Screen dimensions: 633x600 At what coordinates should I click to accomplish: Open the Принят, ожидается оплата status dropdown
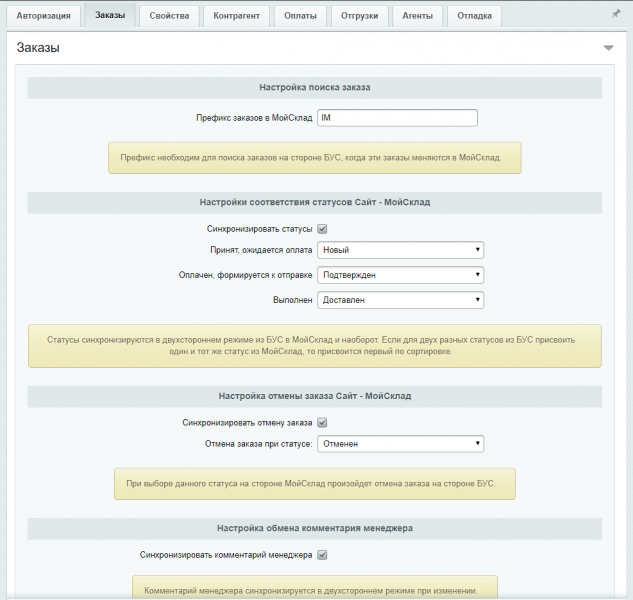click(x=400, y=250)
